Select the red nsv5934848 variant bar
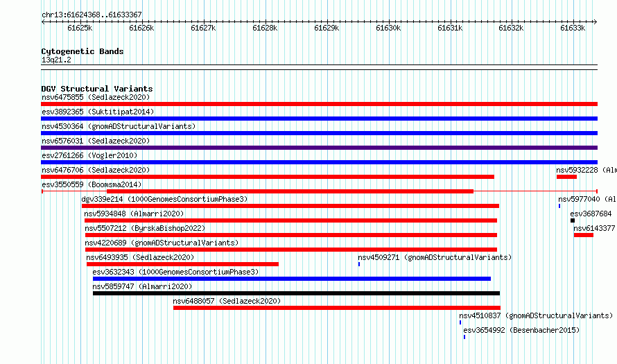The width and height of the screenshot is (617, 364). 290,220
